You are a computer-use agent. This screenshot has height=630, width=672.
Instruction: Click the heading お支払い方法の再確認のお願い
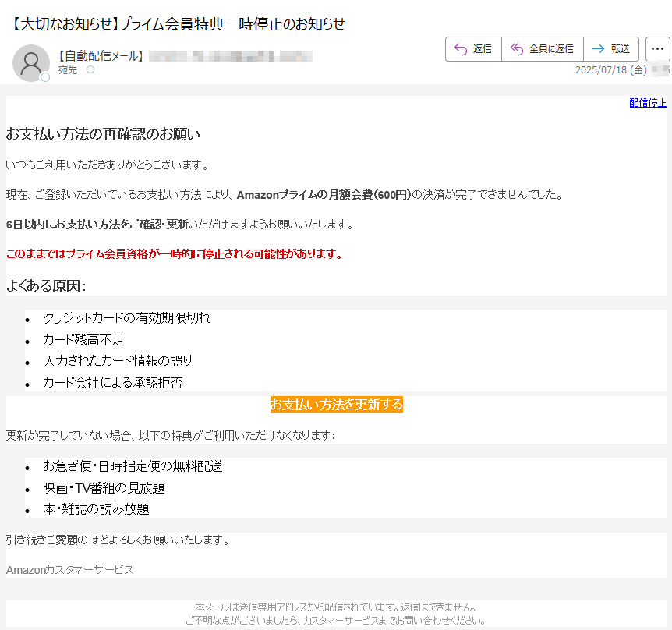pyautogui.click(x=103, y=134)
